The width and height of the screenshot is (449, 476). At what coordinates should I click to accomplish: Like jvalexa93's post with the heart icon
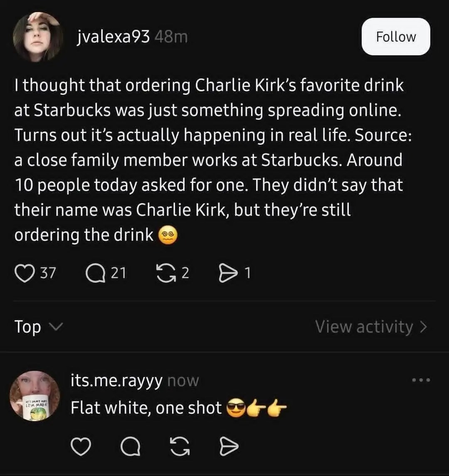point(25,273)
